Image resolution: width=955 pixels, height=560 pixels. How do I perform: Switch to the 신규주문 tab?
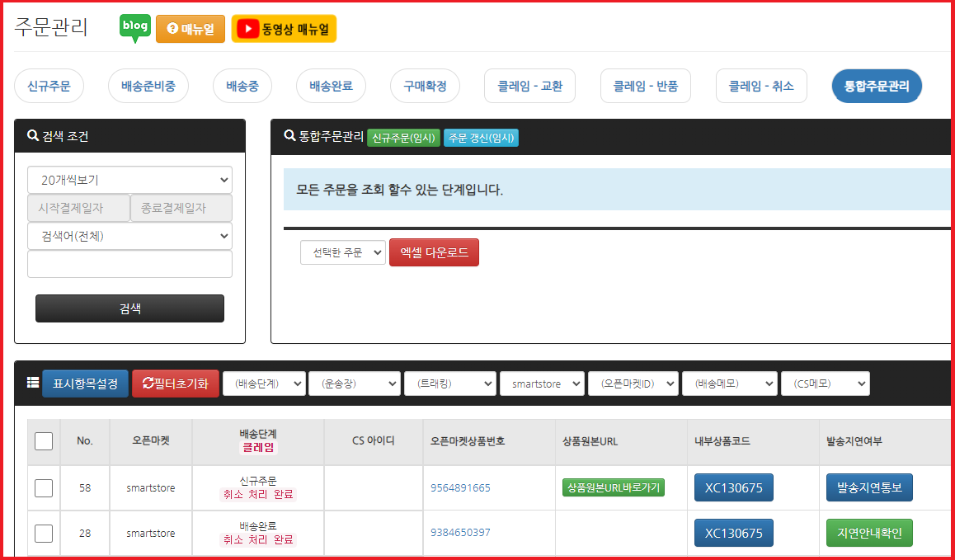pyautogui.click(x=49, y=86)
